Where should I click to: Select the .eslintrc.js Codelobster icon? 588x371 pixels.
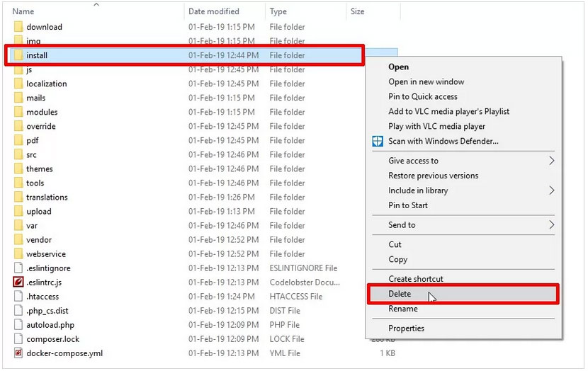[x=18, y=282]
